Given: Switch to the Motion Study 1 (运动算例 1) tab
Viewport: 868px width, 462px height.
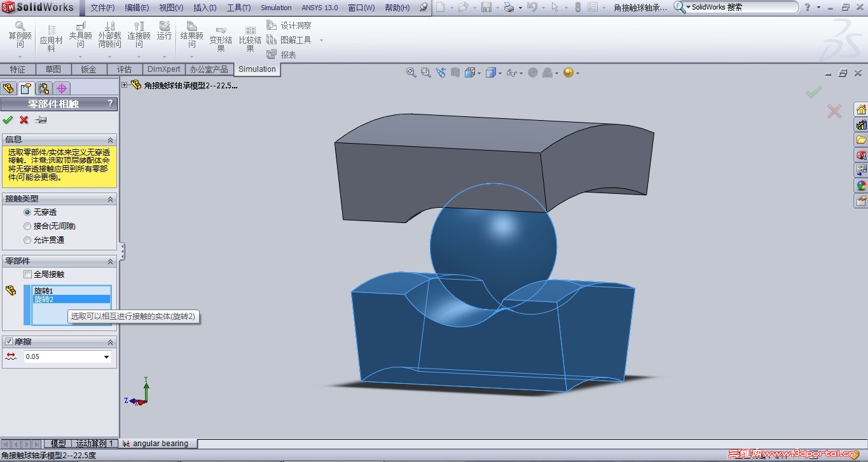Looking at the screenshot, I should point(95,444).
